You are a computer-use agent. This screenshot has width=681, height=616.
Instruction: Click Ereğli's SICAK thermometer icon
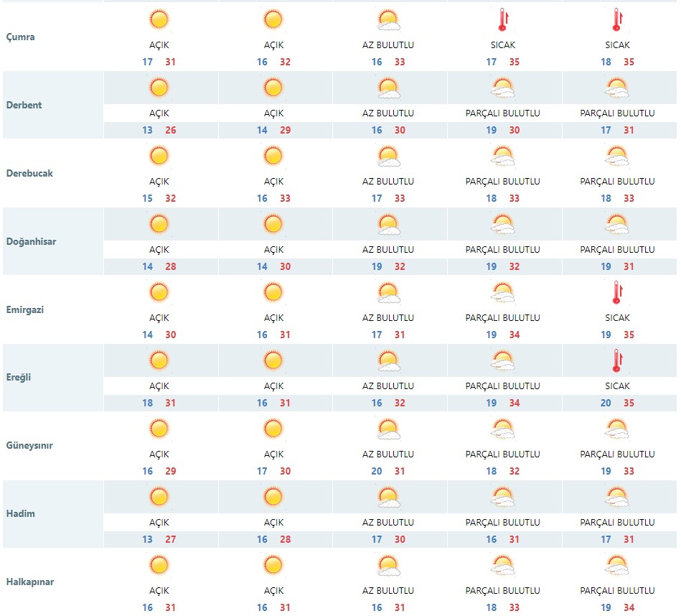(616, 360)
